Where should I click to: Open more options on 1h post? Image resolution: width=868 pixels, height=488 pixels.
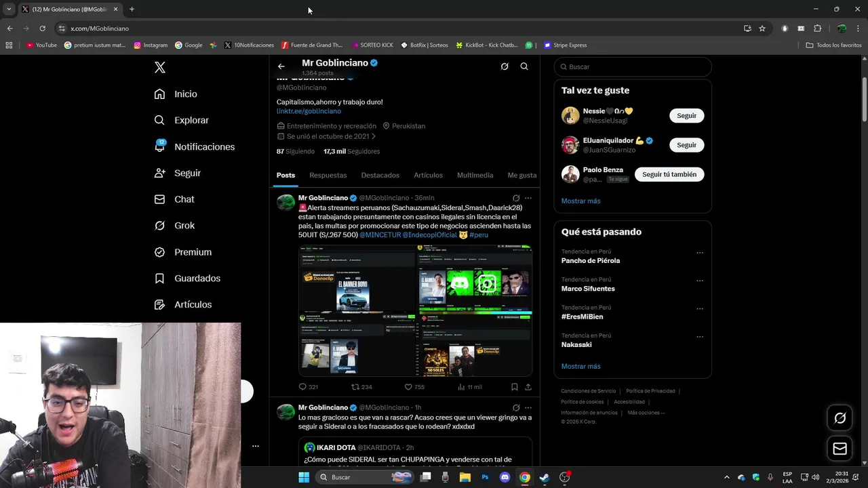(528, 408)
